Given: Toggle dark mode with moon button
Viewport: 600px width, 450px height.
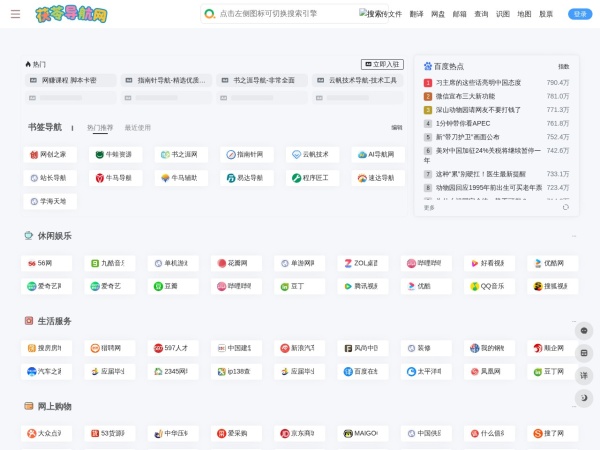Looking at the screenshot, I should click(x=584, y=398).
